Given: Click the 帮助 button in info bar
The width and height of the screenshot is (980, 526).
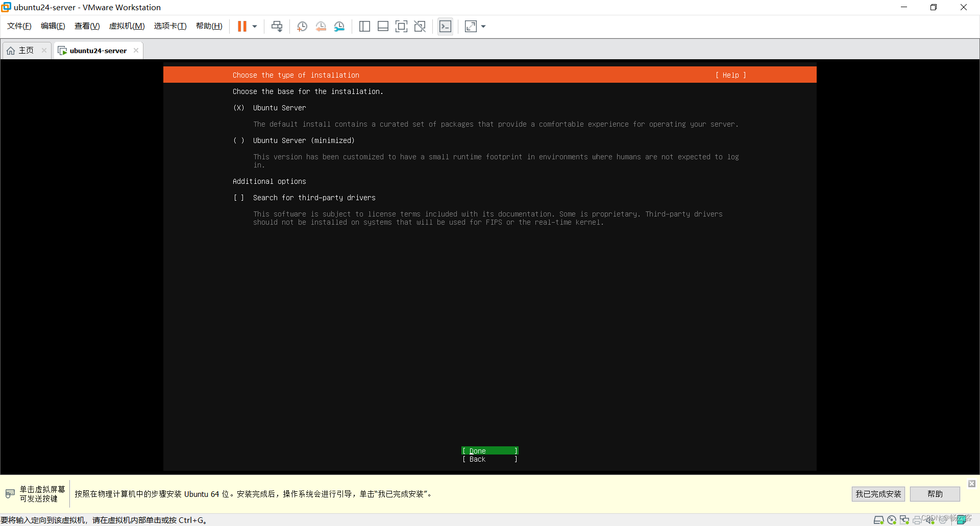Looking at the screenshot, I should coord(935,494).
